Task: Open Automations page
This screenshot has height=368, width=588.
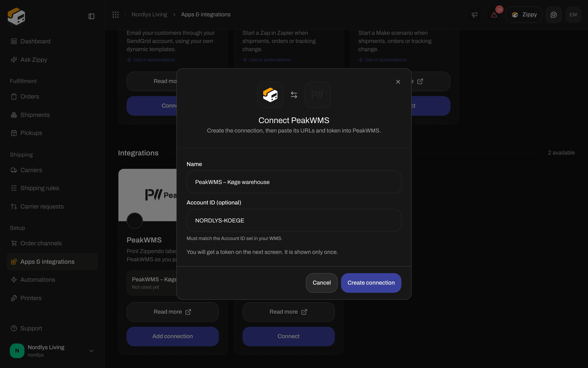Action: 52,280
